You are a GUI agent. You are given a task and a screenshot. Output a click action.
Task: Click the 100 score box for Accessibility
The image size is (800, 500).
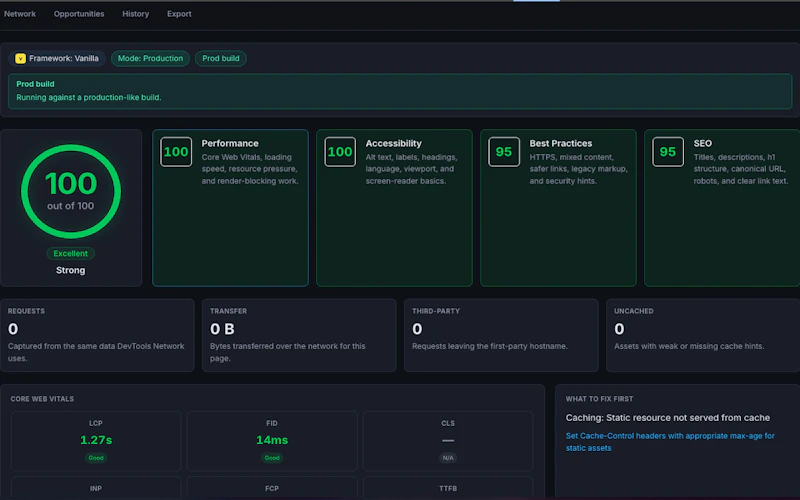(340, 152)
